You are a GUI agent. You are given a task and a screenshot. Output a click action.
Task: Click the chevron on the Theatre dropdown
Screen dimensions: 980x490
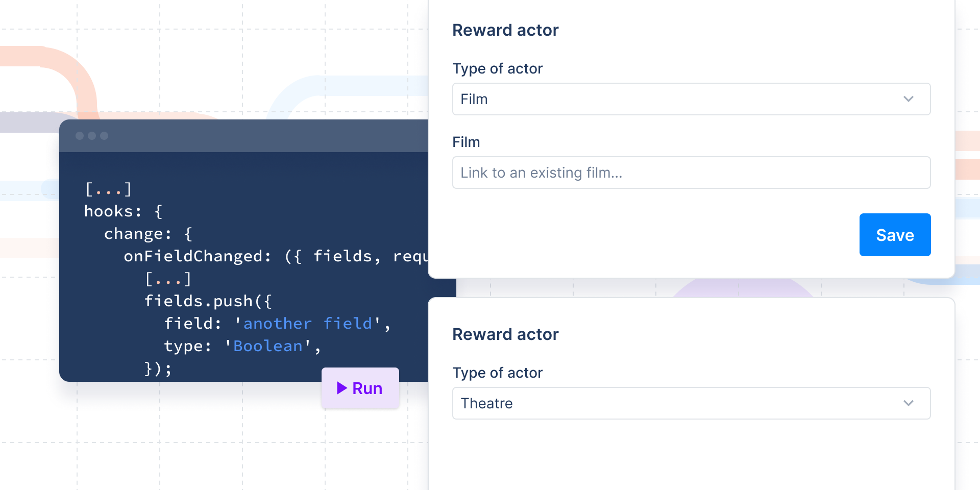(x=909, y=403)
